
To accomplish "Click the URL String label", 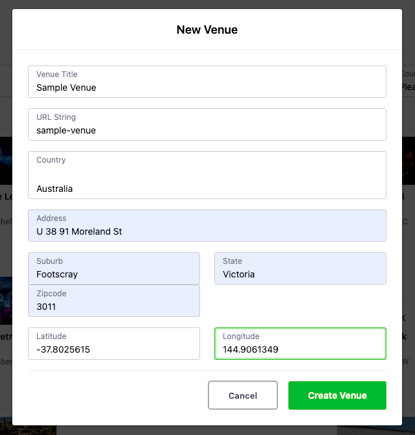I will click(x=56, y=117).
